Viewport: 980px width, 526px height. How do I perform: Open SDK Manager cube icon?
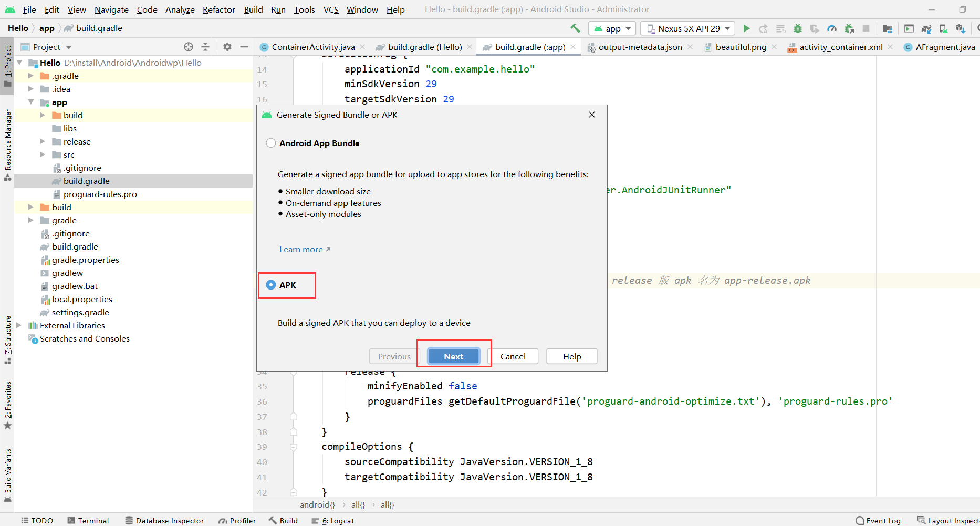[961, 28]
